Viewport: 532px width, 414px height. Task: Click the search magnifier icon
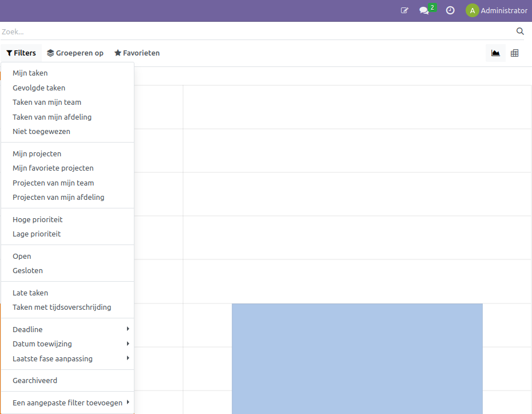tap(520, 31)
